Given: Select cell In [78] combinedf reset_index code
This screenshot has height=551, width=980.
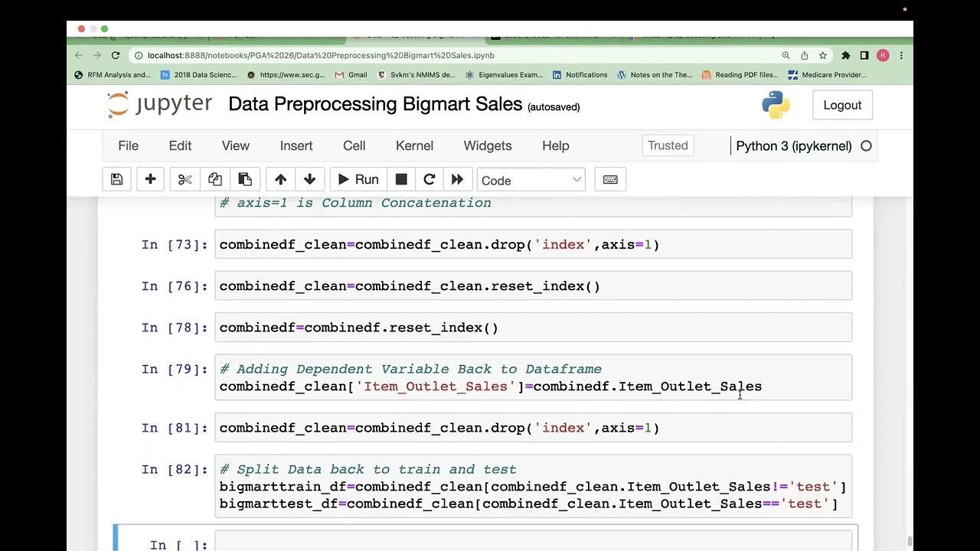Looking at the screenshot, I should 534,328.
